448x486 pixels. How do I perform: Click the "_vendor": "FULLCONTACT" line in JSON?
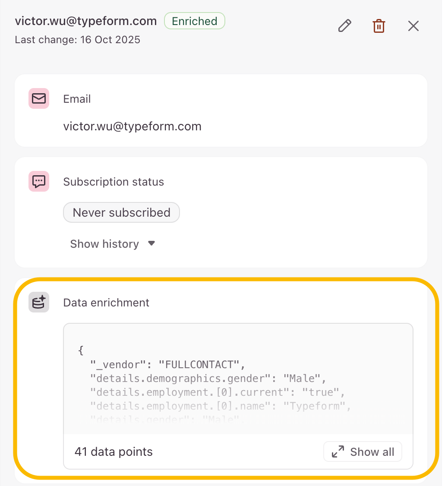pyautogui.click(x=167, y=365)
